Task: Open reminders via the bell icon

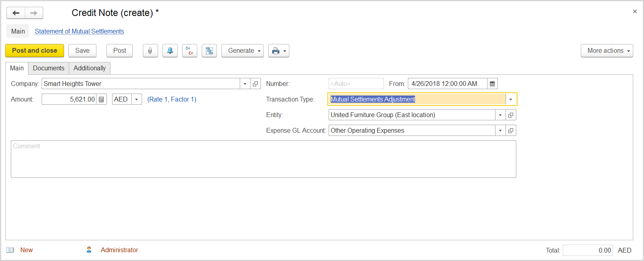Action: point(170,51)
